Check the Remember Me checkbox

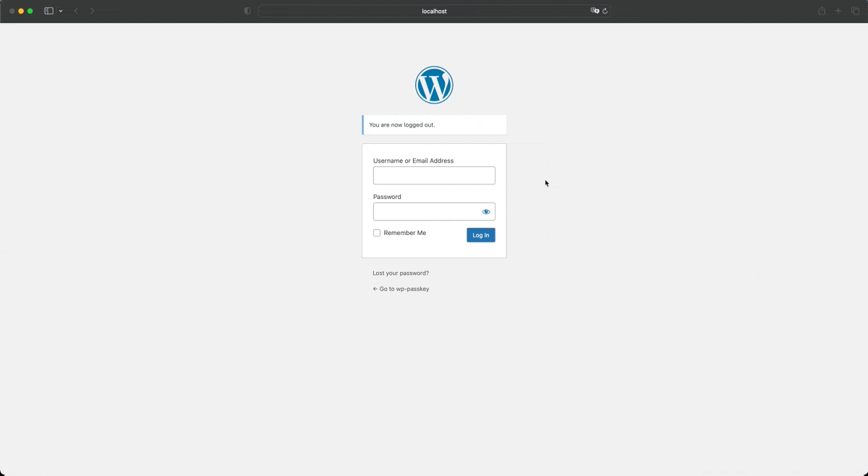(x=377, y=233)
